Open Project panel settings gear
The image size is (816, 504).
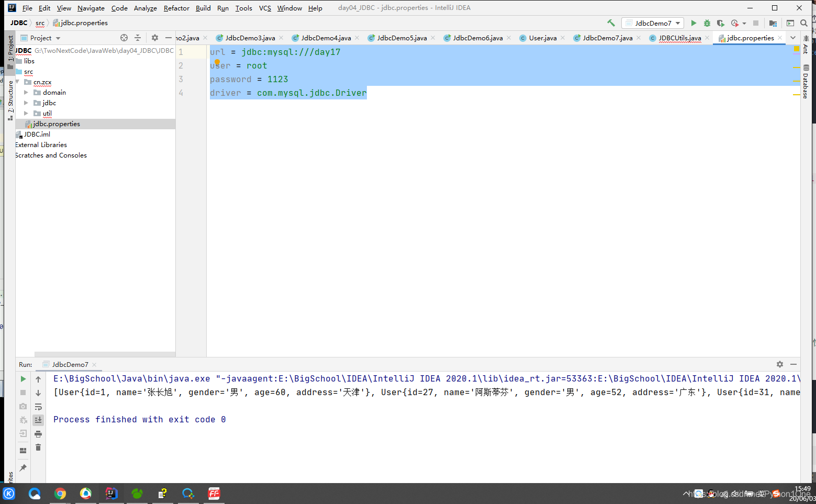click(x=154, y=38)
